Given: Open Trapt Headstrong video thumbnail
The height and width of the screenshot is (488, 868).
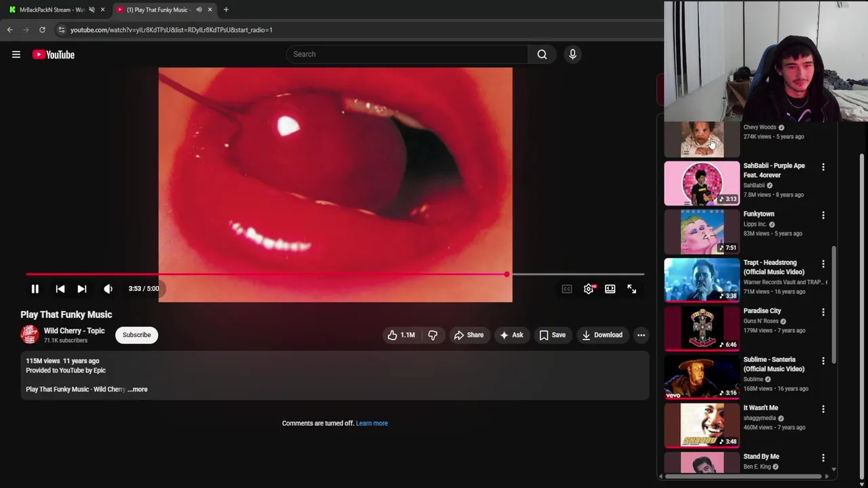Looking at the screenshot, I should point(702,280).
